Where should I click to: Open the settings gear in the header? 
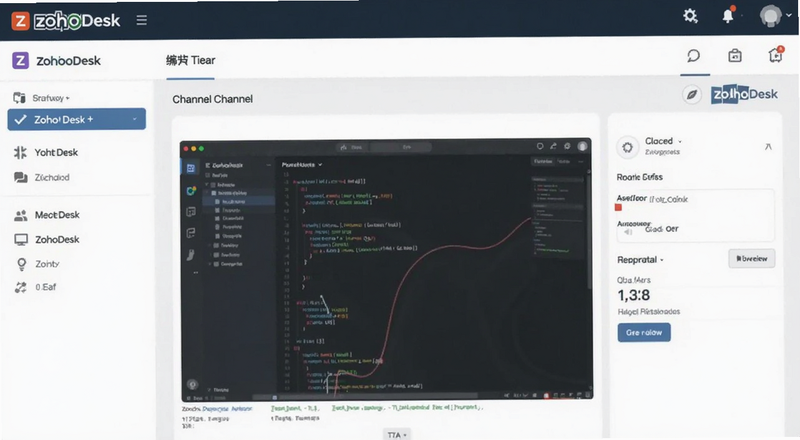690,16
